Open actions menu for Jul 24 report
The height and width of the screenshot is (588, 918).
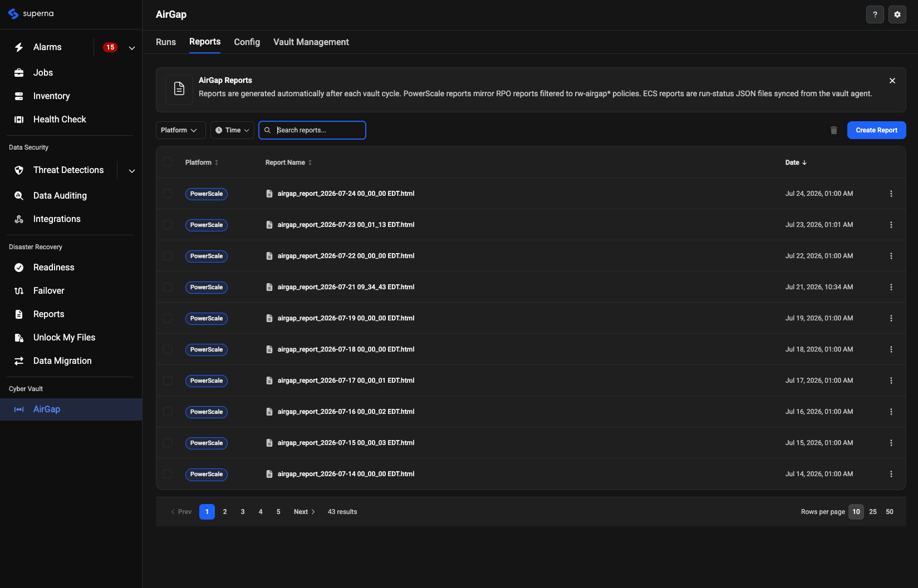[891, 194]
